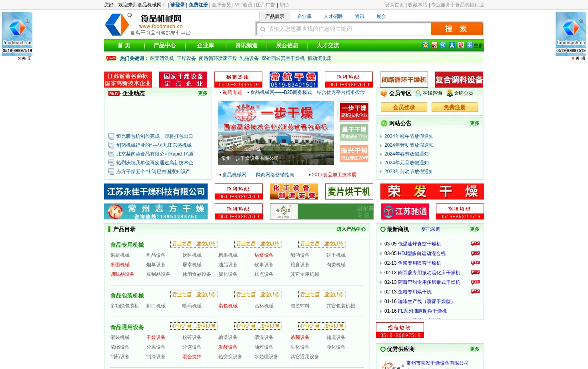The image size is (588, 369).
Task: Switch search tab to 展会
Action: click(381, 16)
